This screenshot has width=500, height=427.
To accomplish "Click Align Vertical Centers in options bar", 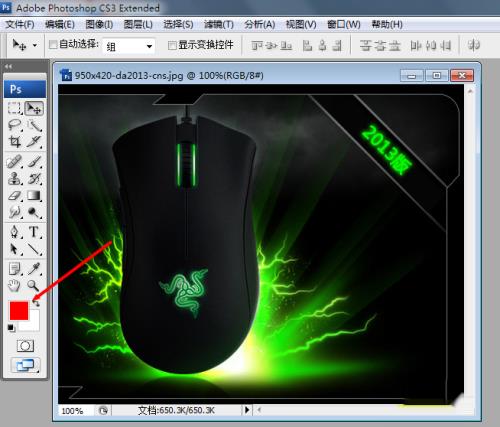I will click(x=271, y=45).
